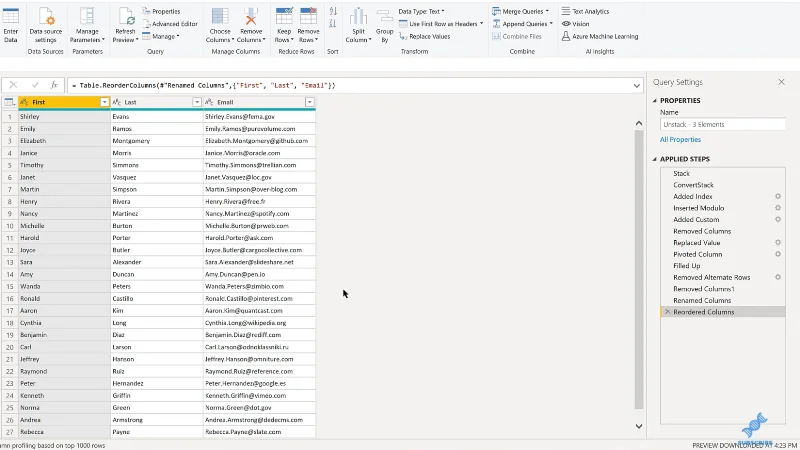Click the Remove Columns icon
The width and height of the screenshot is (800, 450).
(251, 17)
